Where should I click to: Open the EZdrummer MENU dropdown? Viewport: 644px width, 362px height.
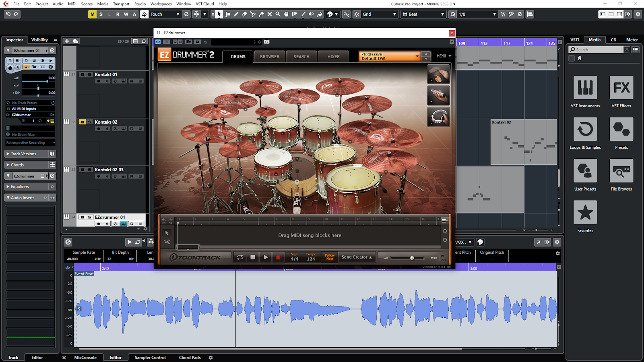coord(444,56)
